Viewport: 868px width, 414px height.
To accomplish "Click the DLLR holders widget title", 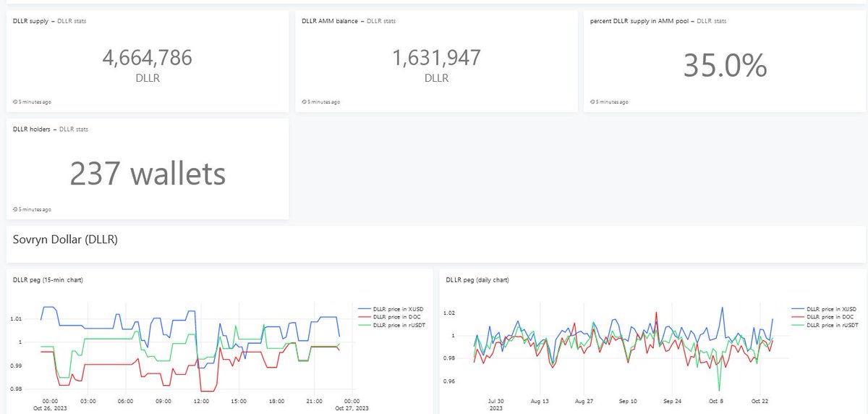I will pyautogui.click(x=31, y=129).
